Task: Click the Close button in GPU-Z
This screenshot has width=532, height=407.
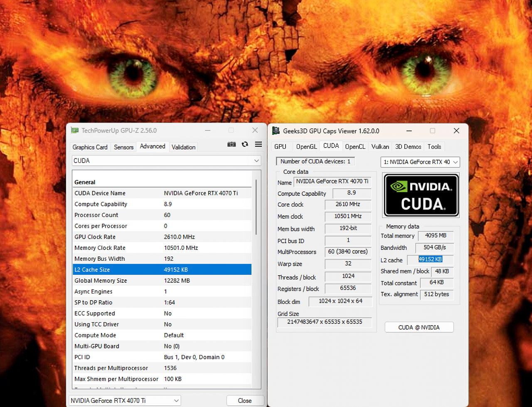Action: coord(245,401)
